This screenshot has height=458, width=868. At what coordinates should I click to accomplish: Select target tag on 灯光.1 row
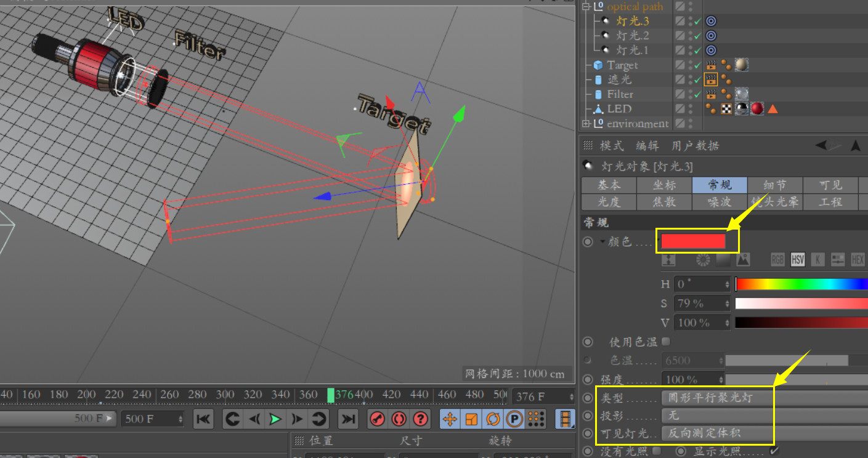click(711, 50)
